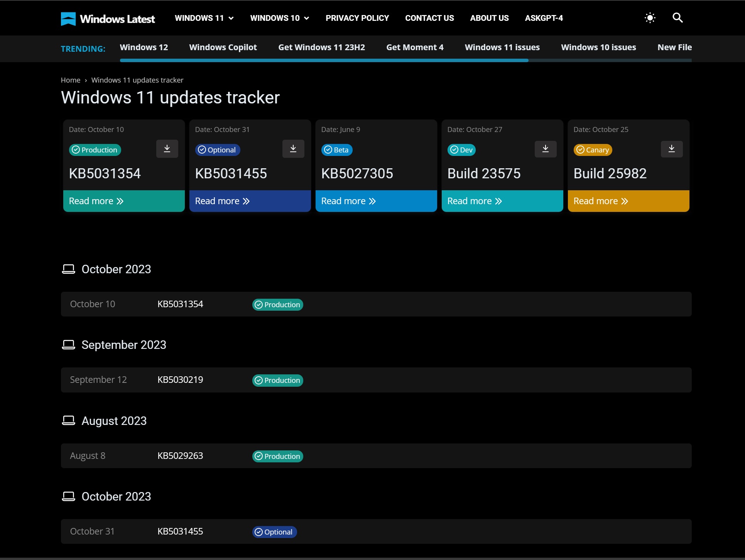This screenshot has width=745, height=560.
Task: Open the search magnifier icon
Action: (x=677, y=18)
